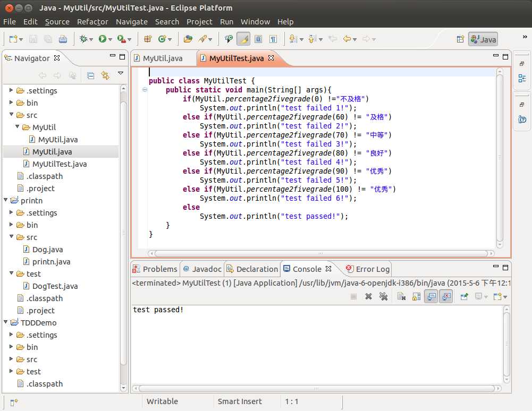Minimize the Navigator view
Screen dimensions: 532x411
[113, 56]
